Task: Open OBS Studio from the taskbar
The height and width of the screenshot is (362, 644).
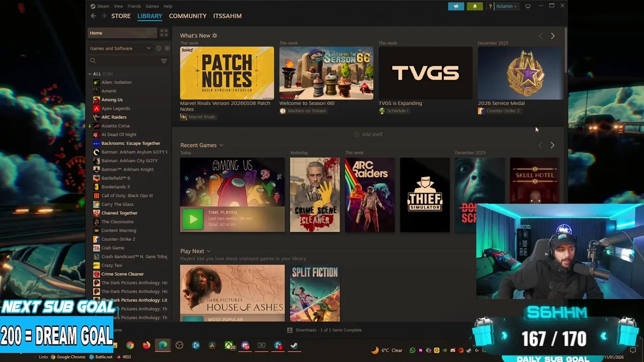Action: 180,345
